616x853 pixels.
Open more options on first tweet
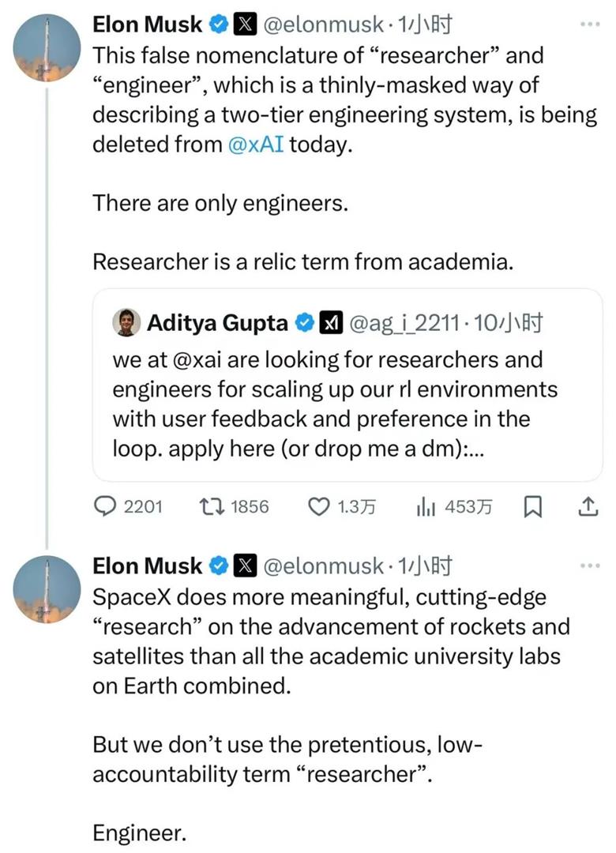point(590,24)
